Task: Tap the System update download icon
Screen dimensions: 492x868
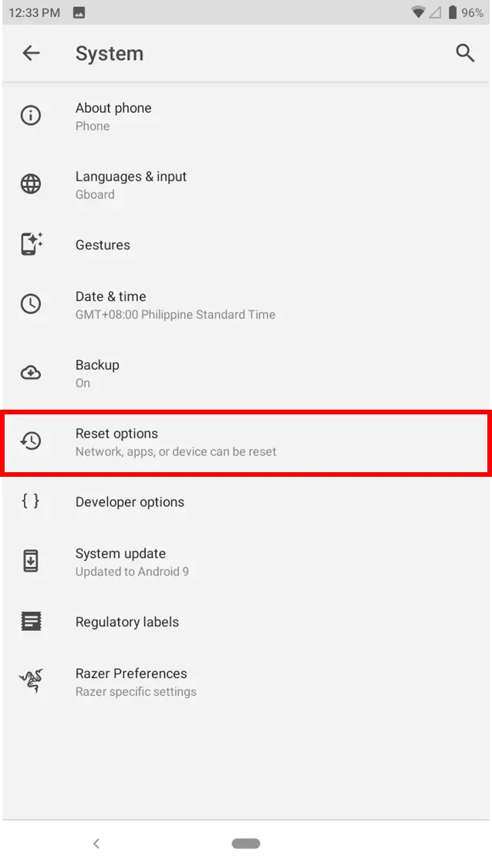Action: click(31, 561)
